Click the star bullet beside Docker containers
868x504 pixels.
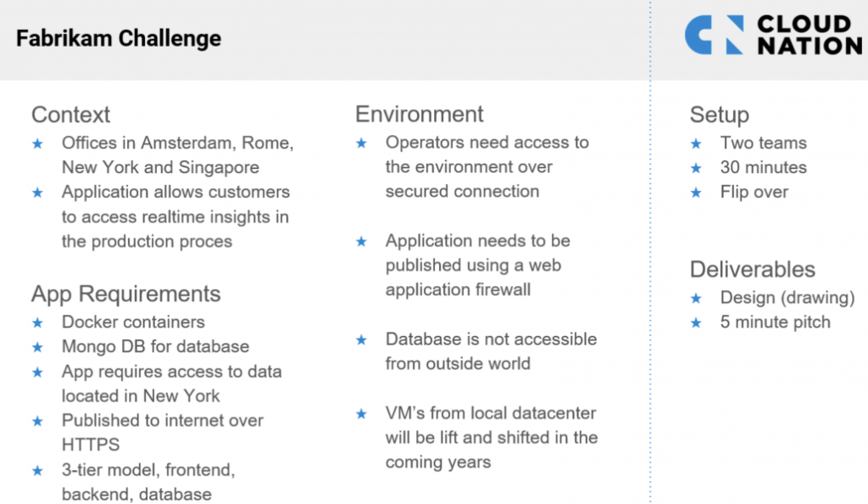tap(37, 322)
